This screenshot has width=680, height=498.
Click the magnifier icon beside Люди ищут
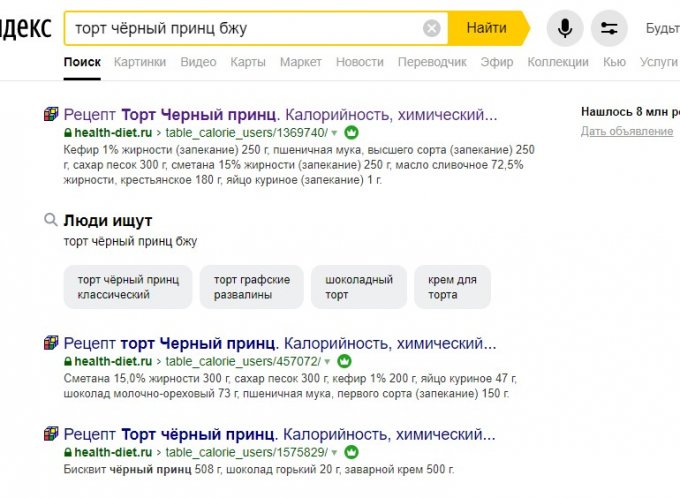[x=50, y=220]
